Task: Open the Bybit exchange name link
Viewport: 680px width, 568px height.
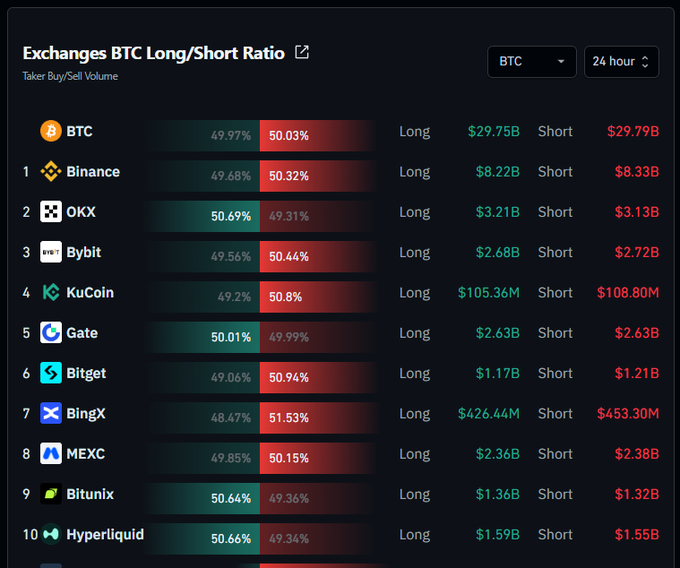Action: 83,252
